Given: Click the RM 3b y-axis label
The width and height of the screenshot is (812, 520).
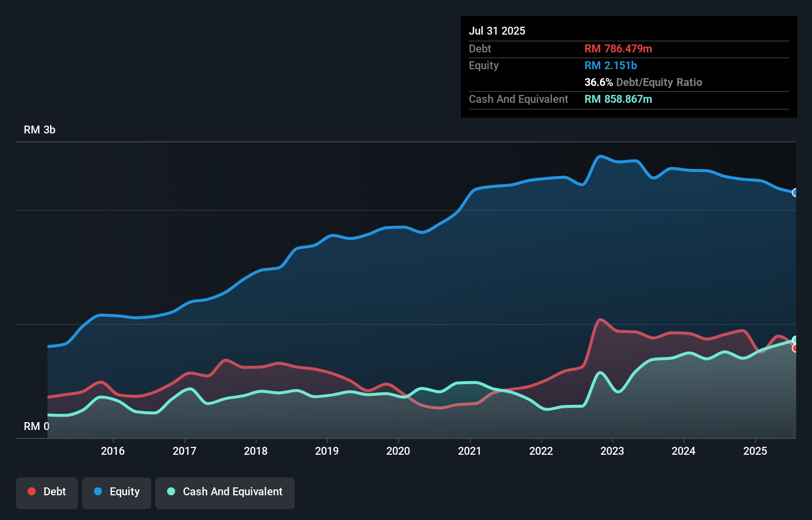Looking at the screenshot, I should point(40,130).
